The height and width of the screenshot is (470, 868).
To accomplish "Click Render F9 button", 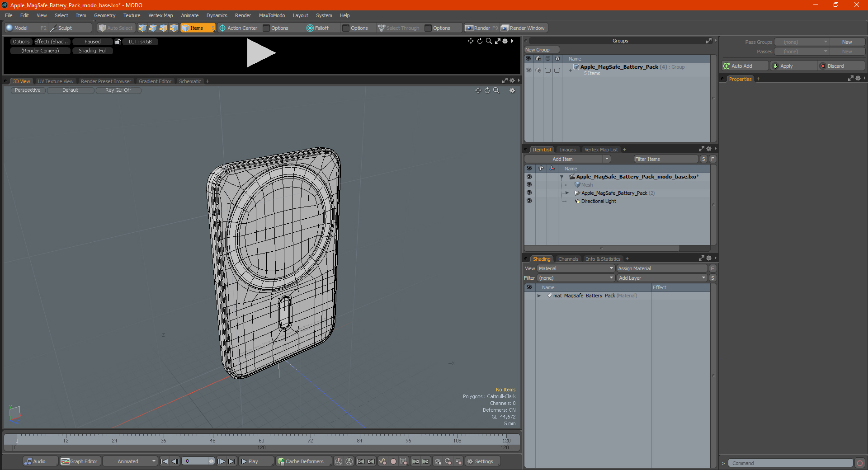I will tap(481, 28).
